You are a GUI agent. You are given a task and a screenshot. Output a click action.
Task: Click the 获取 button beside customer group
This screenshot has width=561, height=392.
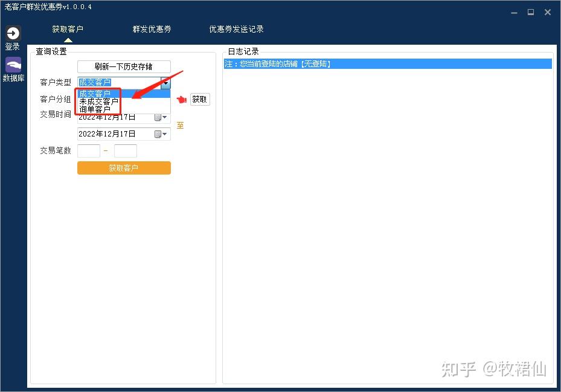(200, 99)
